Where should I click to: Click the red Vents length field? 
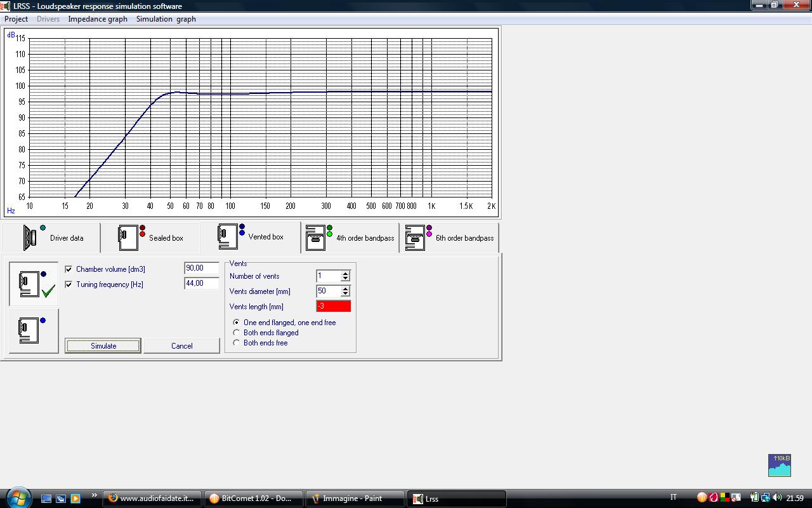pyautogui.click(x=333, y=306)
